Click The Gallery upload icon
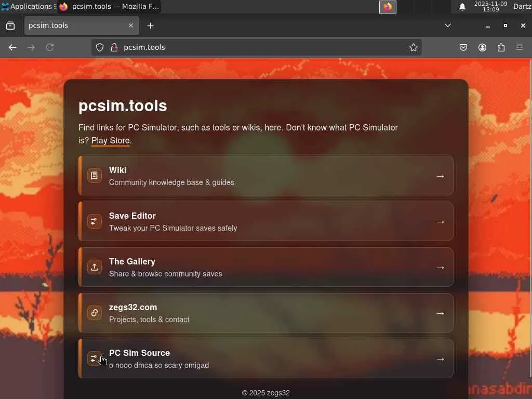 (x=95, y=267)
